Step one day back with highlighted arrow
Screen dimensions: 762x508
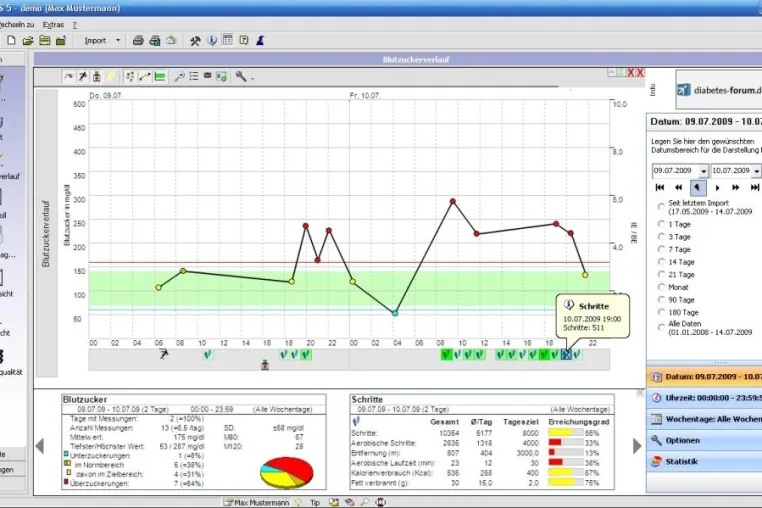coord(698,187)
